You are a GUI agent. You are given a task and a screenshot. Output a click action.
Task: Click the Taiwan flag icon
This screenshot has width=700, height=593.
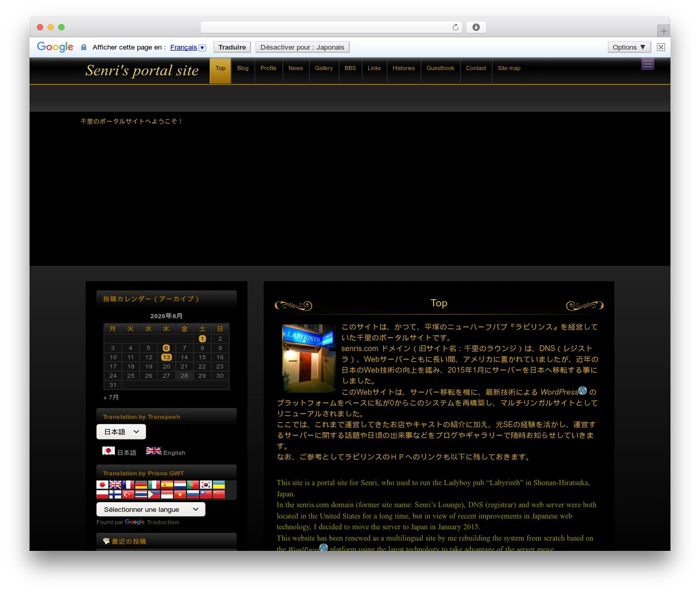point(206,494)
